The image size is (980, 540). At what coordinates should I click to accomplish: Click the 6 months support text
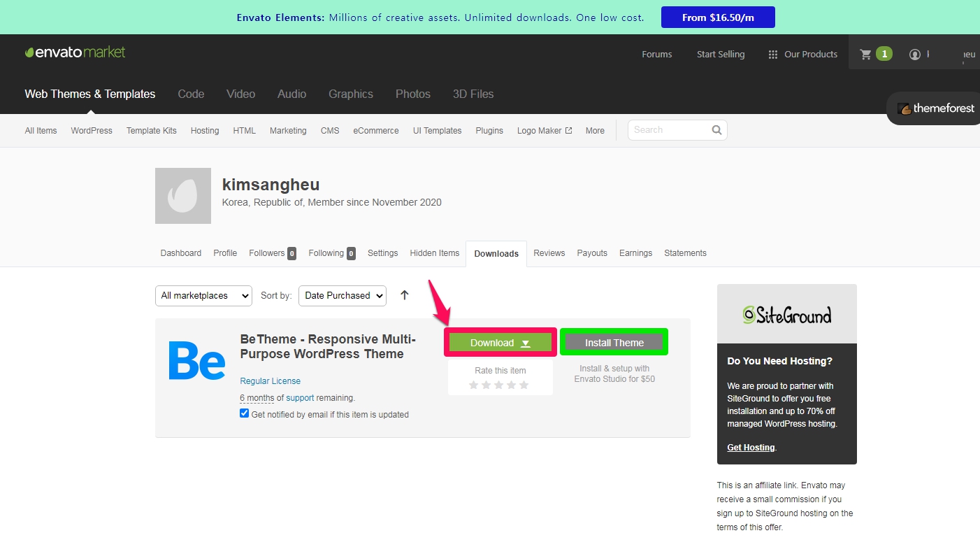257,398
